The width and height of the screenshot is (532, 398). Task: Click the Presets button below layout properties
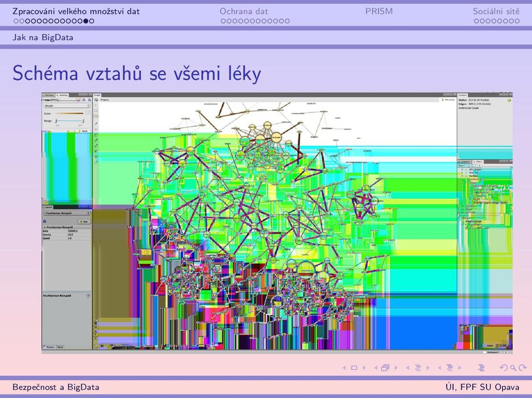click(x=50, y=347)
